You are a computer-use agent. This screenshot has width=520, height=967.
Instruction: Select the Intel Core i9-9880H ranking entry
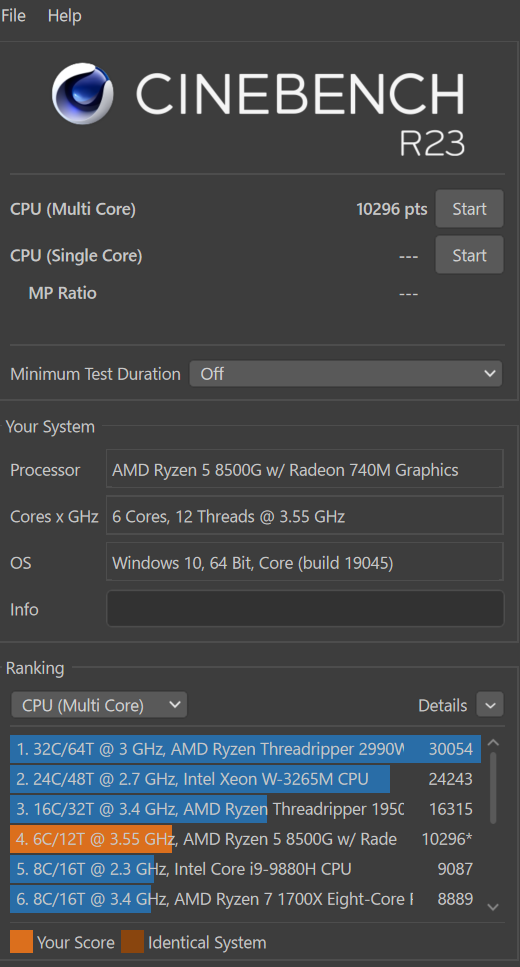click(246, 869)
